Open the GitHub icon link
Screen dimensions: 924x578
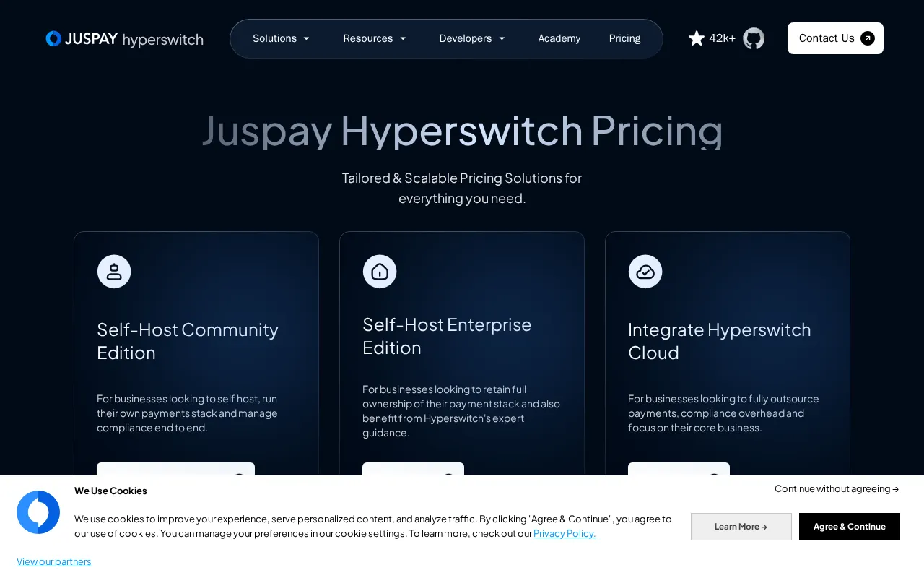(x=754, y=38)
